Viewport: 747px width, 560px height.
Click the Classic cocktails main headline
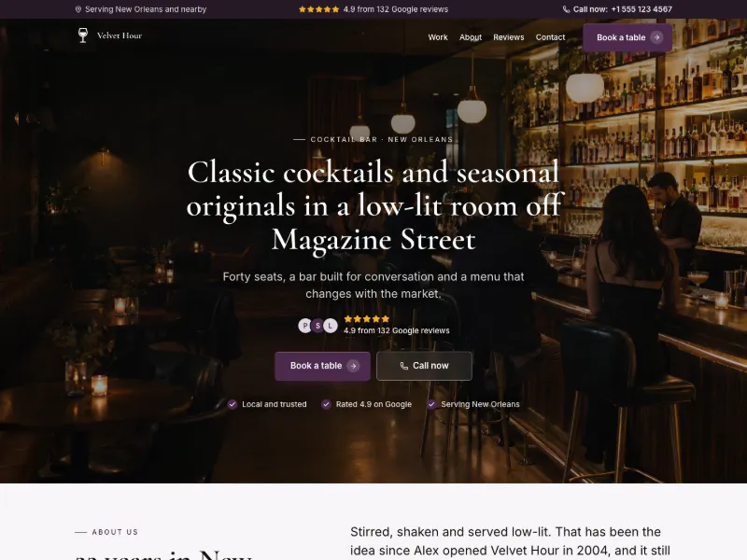point(373,205)
